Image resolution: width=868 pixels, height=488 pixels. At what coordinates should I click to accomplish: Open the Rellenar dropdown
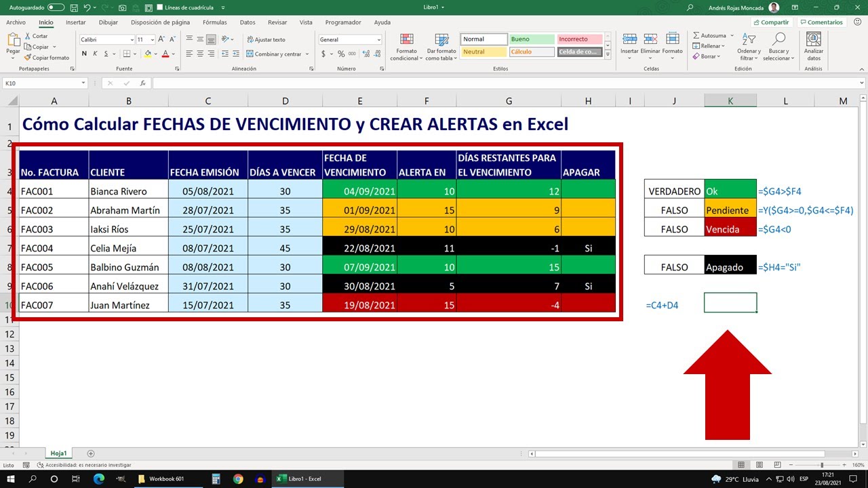click(x=707, y=46)
